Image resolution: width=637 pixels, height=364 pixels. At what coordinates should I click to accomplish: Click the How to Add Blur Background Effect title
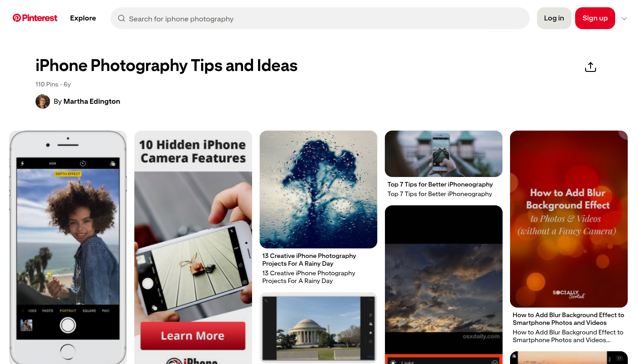pyautogui.click(x=568, y=319)
